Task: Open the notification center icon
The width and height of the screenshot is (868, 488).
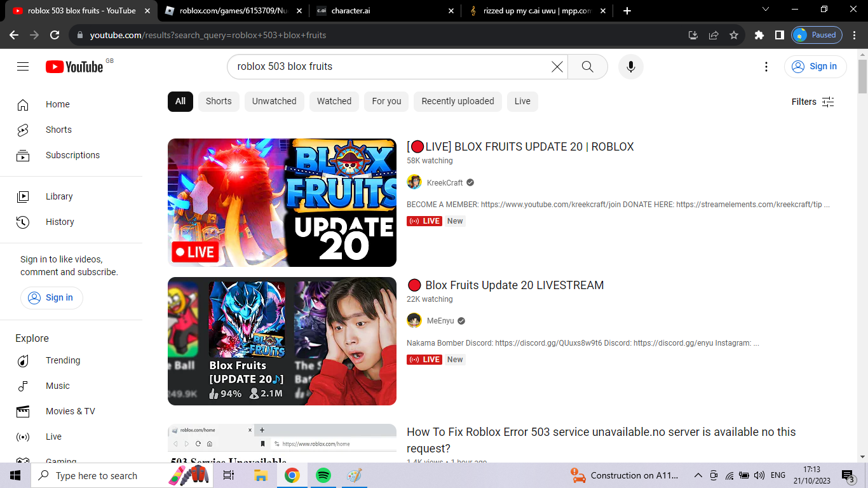Action: (848, 475)
